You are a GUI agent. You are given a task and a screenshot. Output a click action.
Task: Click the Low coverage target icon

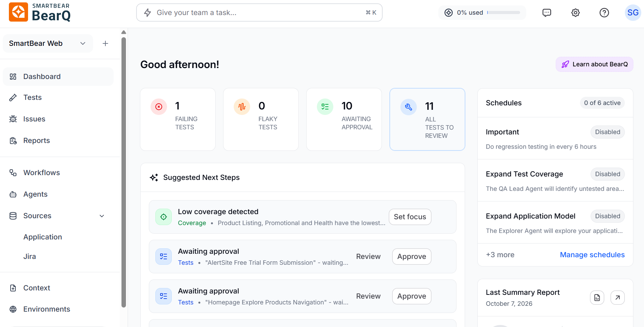click(164, 217)
